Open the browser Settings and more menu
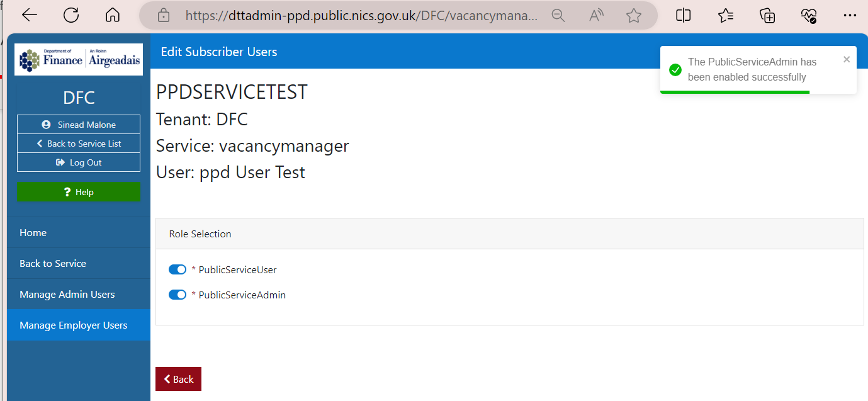868x401 pixels. click(850, 15)
